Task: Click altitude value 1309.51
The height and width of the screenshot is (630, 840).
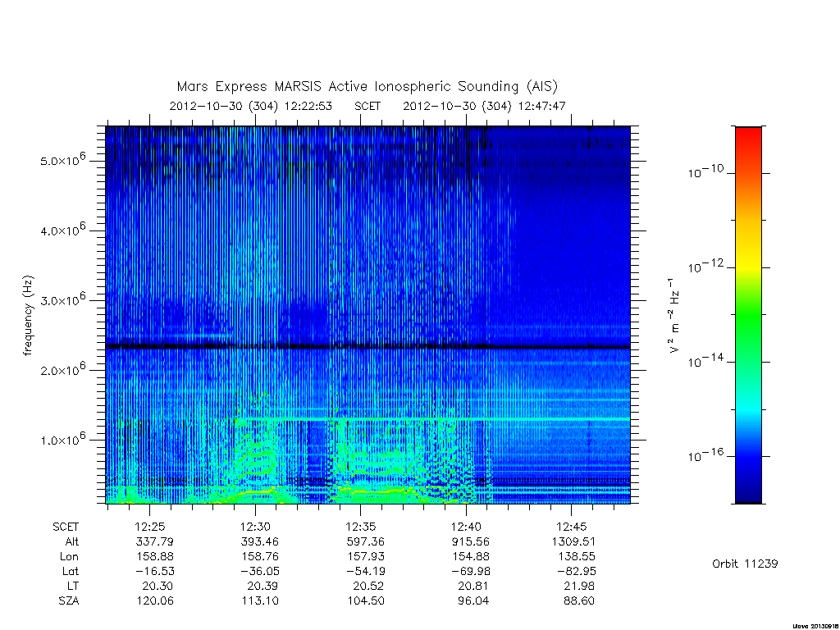Action: click(573, 541)
